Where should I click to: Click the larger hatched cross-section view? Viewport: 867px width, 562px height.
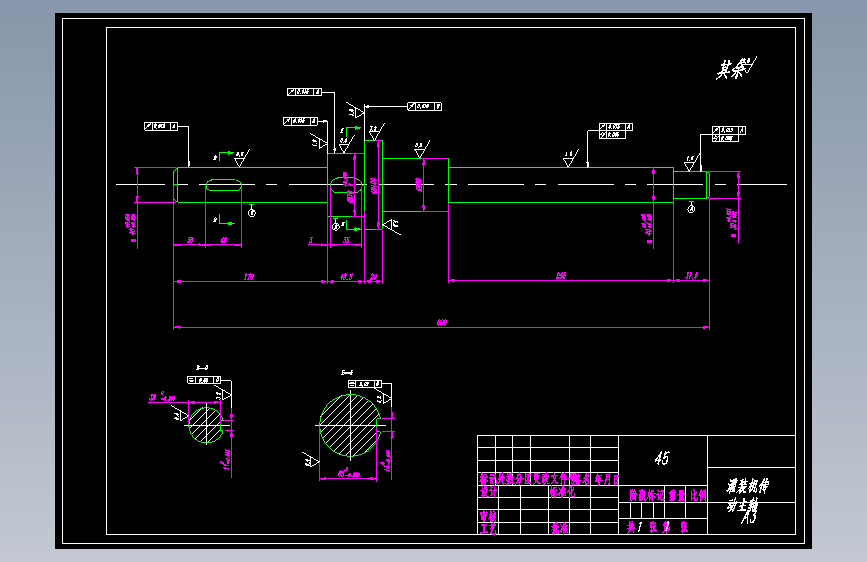pos(350,425)
